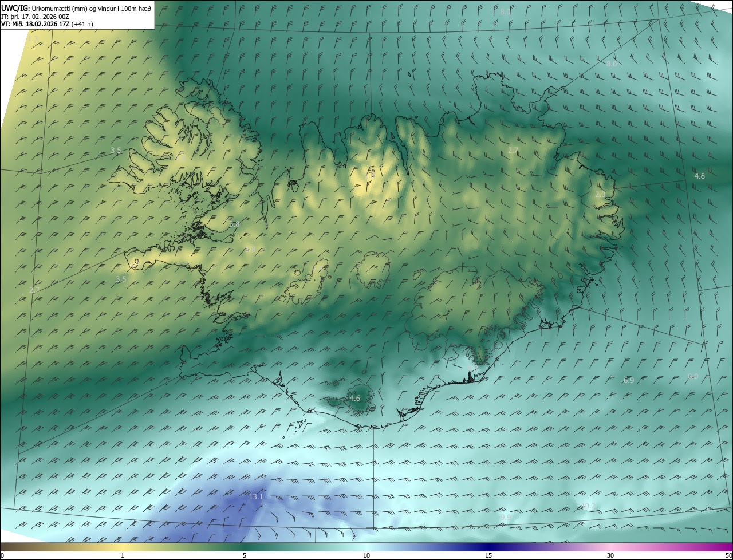Click the color scale tick label '5'
The width and height of the screenshot is (733, 560).
click(x=245, y=555)
